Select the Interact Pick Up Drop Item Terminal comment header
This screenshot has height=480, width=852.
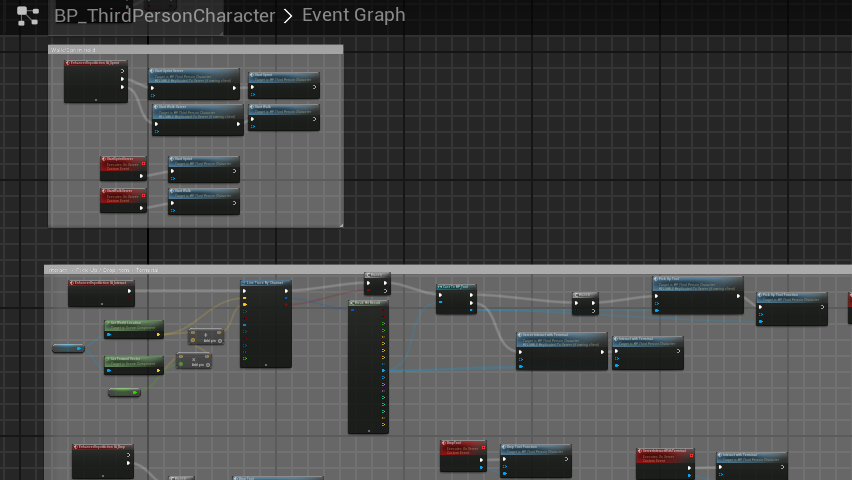point(448,270)
